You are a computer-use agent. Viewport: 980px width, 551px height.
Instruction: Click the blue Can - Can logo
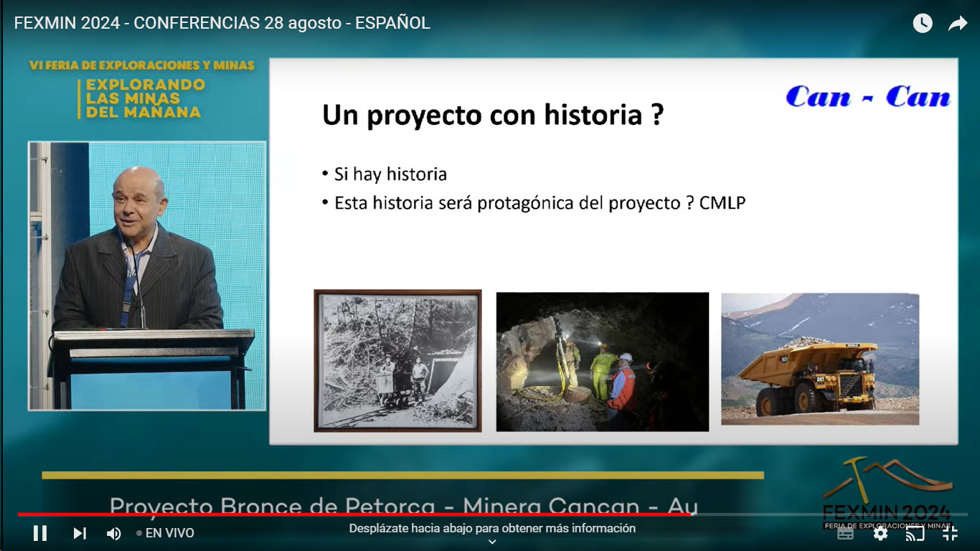(x=868, y=97)
